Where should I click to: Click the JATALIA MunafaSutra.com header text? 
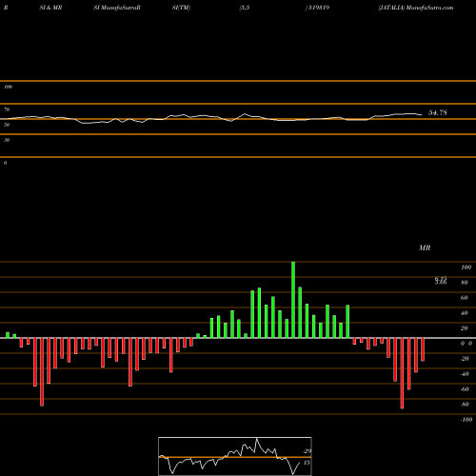click(x=416, y=8)
